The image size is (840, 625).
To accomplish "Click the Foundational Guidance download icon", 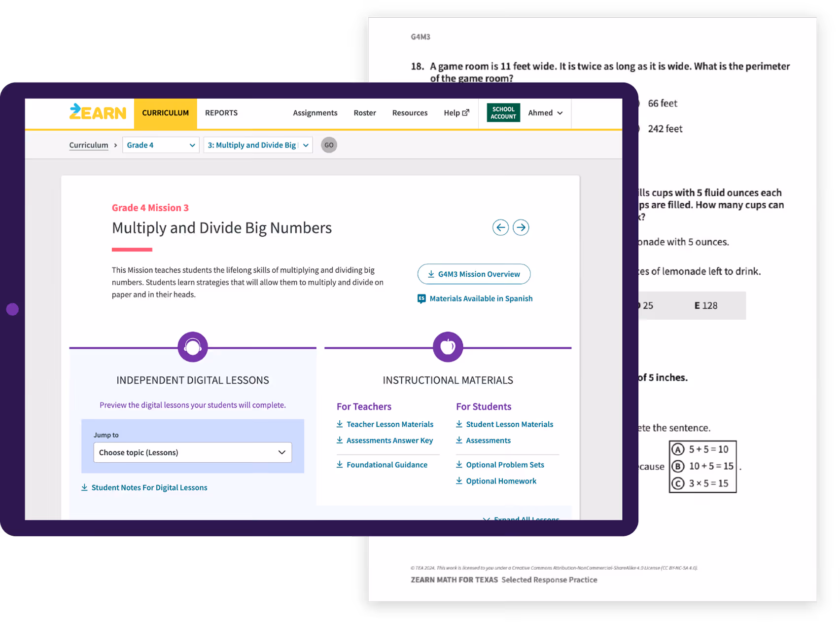I will tap(340, 464).
